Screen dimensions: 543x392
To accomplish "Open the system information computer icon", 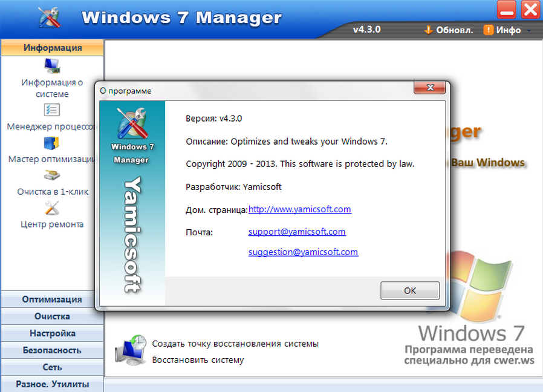I will pyautogui.click(x=52, y=65).
